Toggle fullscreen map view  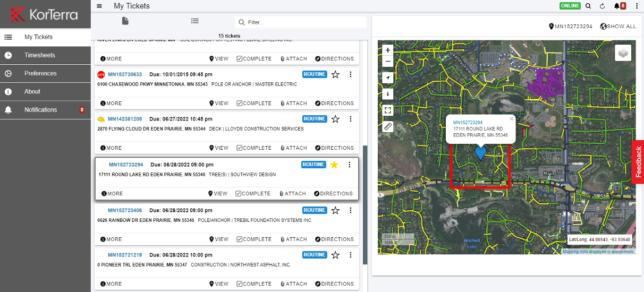[x=388, y=110]
